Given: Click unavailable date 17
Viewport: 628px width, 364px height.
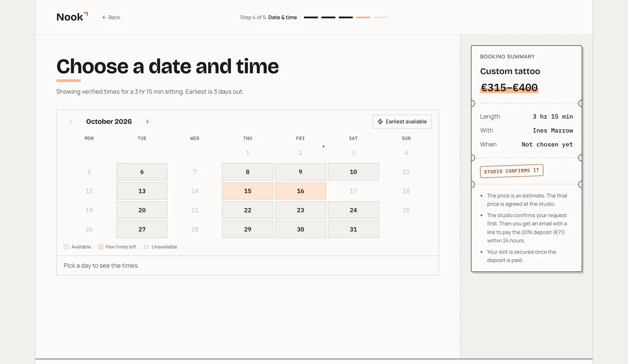Looking at the screenshot, I should [353, 191].
